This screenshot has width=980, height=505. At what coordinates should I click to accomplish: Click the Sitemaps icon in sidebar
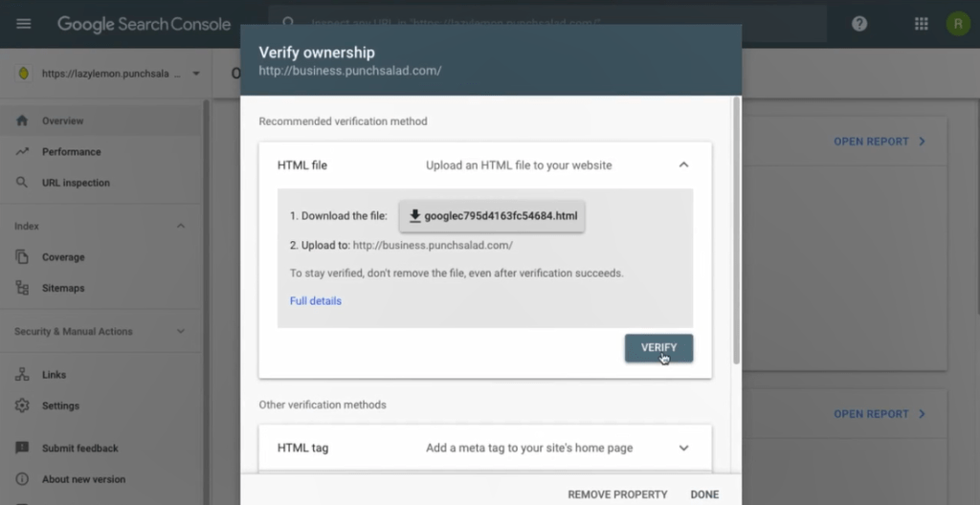(22, 288)
